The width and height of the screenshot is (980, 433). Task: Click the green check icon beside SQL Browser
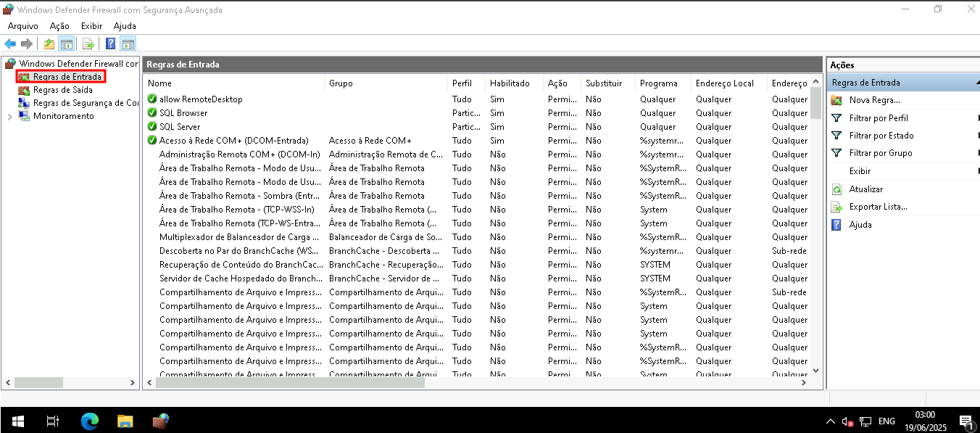click(152, 113)
